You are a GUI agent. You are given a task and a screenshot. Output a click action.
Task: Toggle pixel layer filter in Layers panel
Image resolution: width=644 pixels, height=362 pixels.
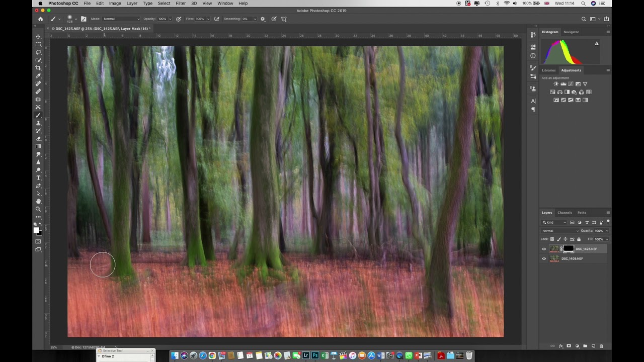point(572,222)
